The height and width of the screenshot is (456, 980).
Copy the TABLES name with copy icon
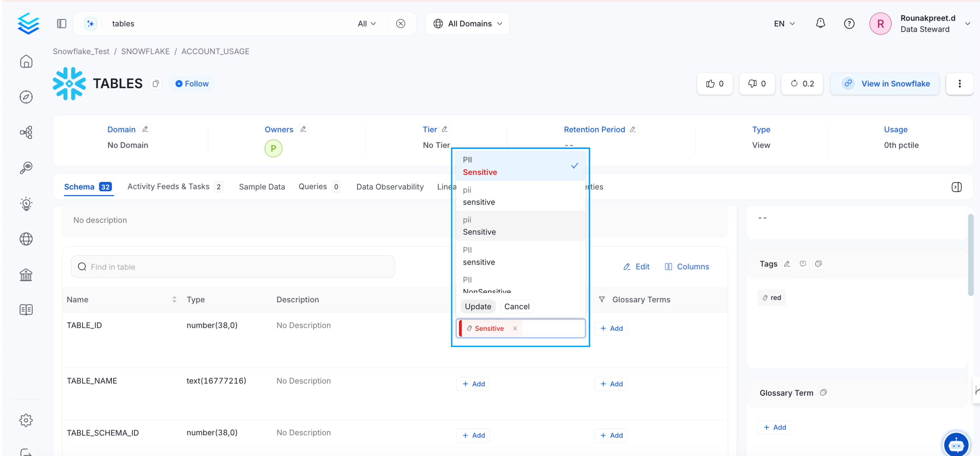point(155,84)
